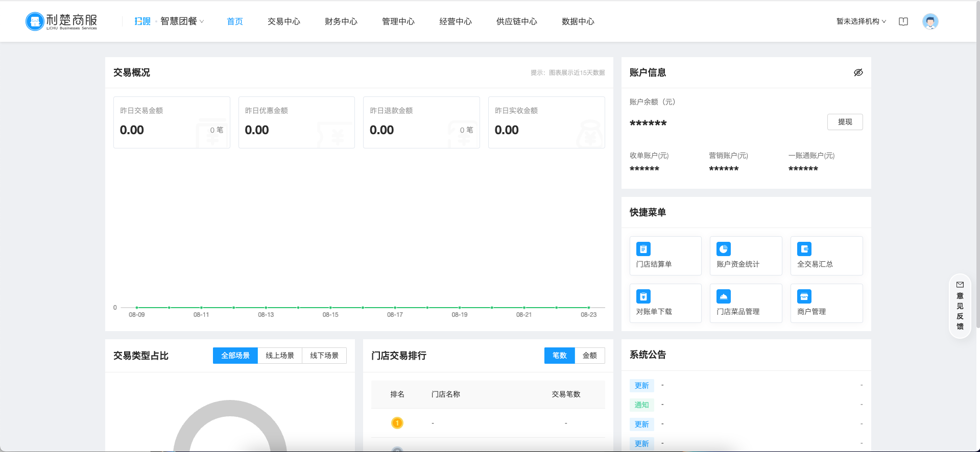
Task: Open the user avatar menu
Action: point(930,21)
